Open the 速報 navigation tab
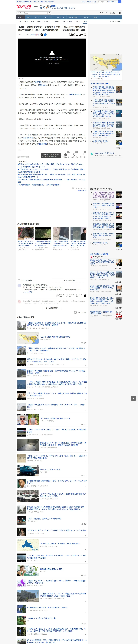This screenshot has width=138, height=644. 28,17
